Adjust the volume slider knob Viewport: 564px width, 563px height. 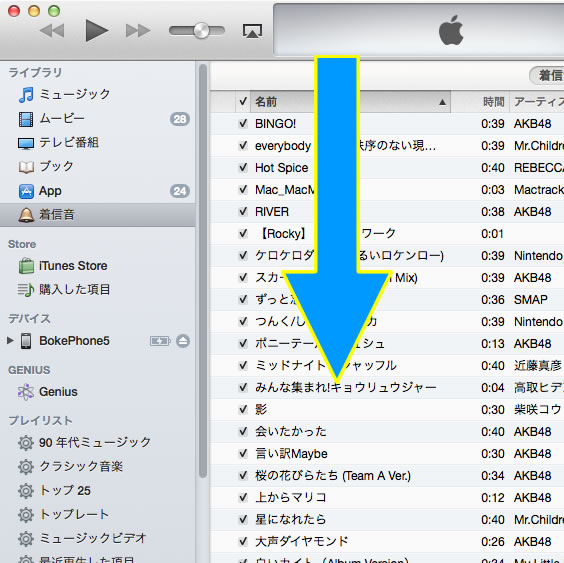pos(201,31)
